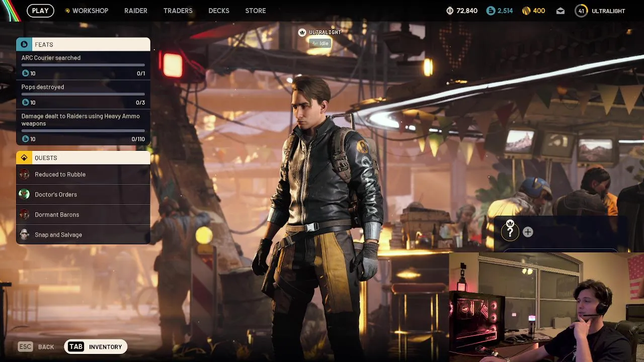Image resolution: width=644 pixels, height=362 pixels.
Task: Click the level 41 badge
Action: (x=581, y=11)
